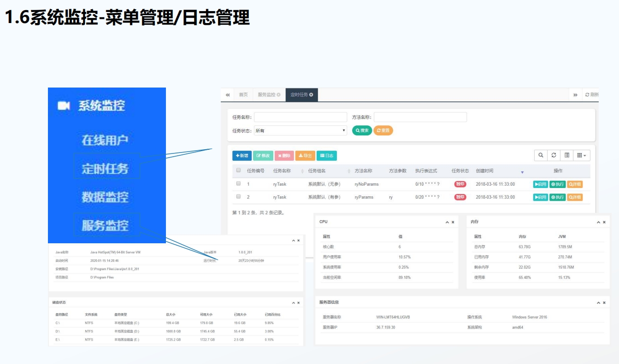The height and width of the screenshot is (364, 619).
Task: Toggle the card view icon in table toolbar
Action: 567,156
